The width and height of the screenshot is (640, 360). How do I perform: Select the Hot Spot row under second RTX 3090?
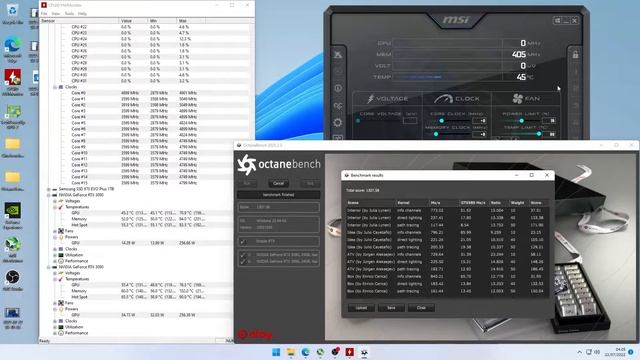[x=137, y=297]
